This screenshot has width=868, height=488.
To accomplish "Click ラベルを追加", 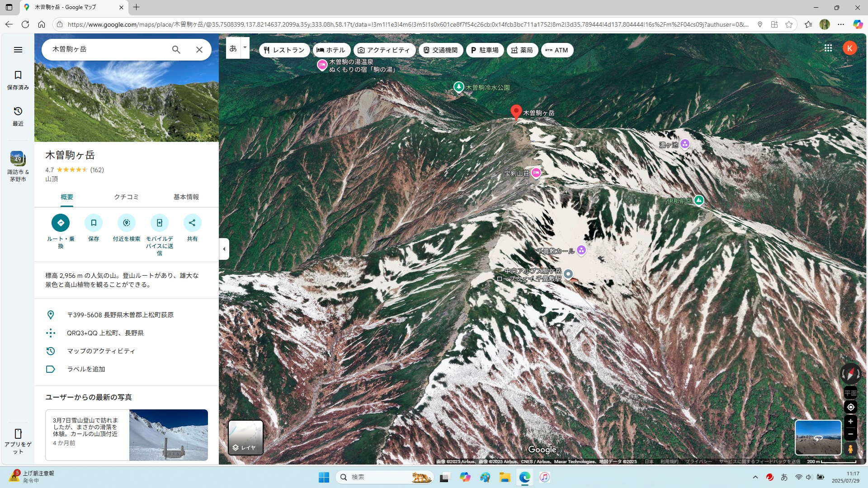I will pyautogui.click(x=127, y=369).
